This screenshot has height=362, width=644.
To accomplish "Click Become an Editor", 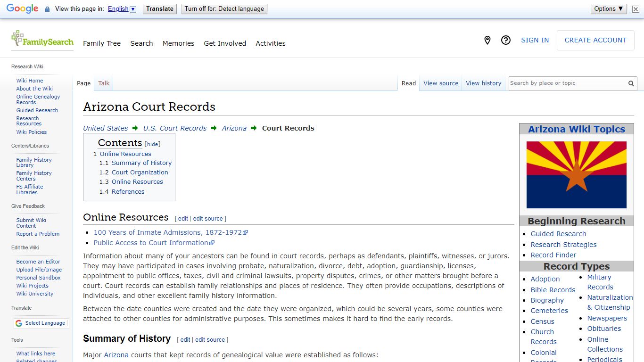I will (38, 262).
